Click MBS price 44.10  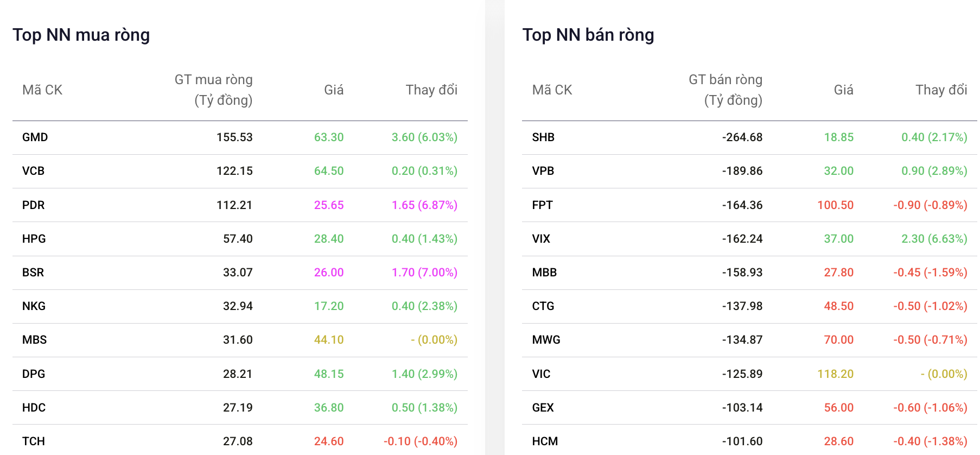[329, 340]
